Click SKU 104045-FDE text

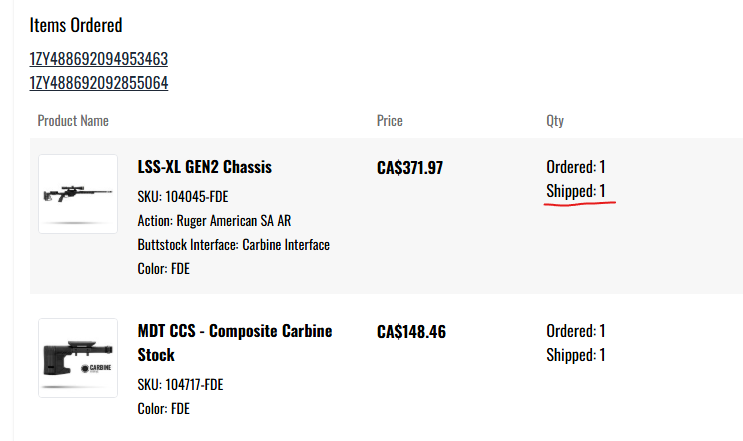(189, 196)
